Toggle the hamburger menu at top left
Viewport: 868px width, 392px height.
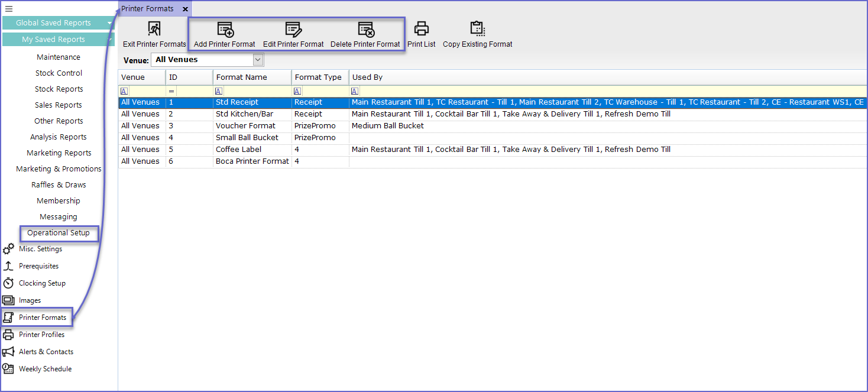point(9,8)
